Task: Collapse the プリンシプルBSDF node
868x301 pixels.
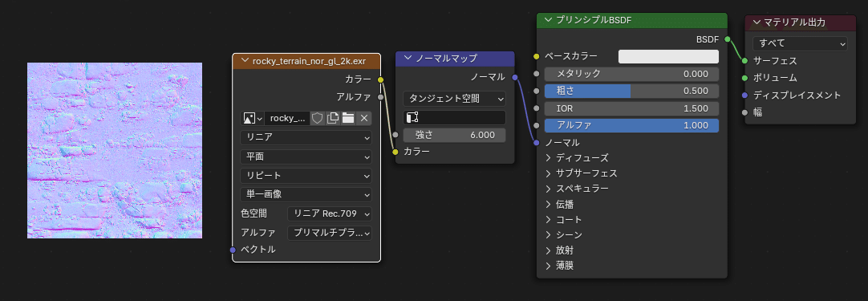Action: (549, 20)
